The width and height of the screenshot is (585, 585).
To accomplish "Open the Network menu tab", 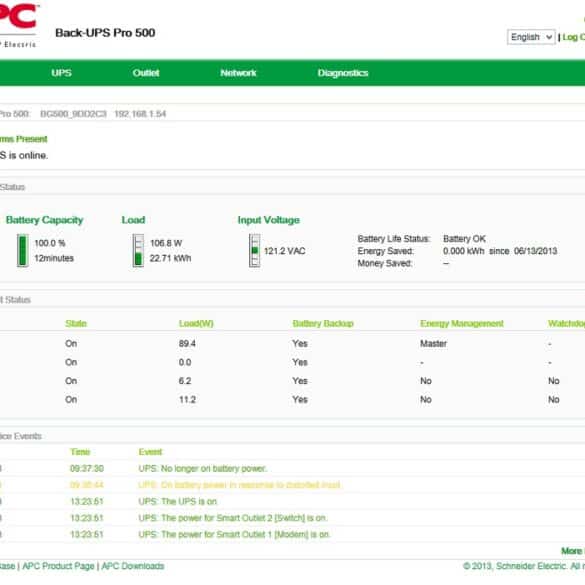I will click(x=238, y=73).
